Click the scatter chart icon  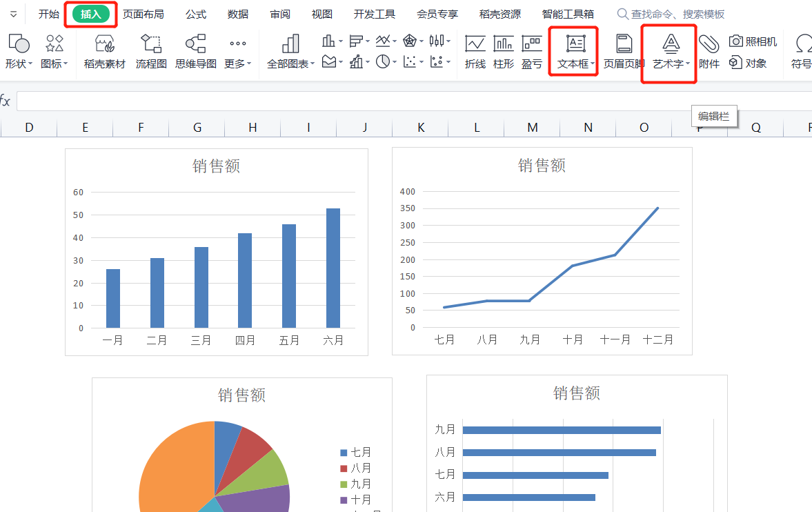click(x=410, y=61)
